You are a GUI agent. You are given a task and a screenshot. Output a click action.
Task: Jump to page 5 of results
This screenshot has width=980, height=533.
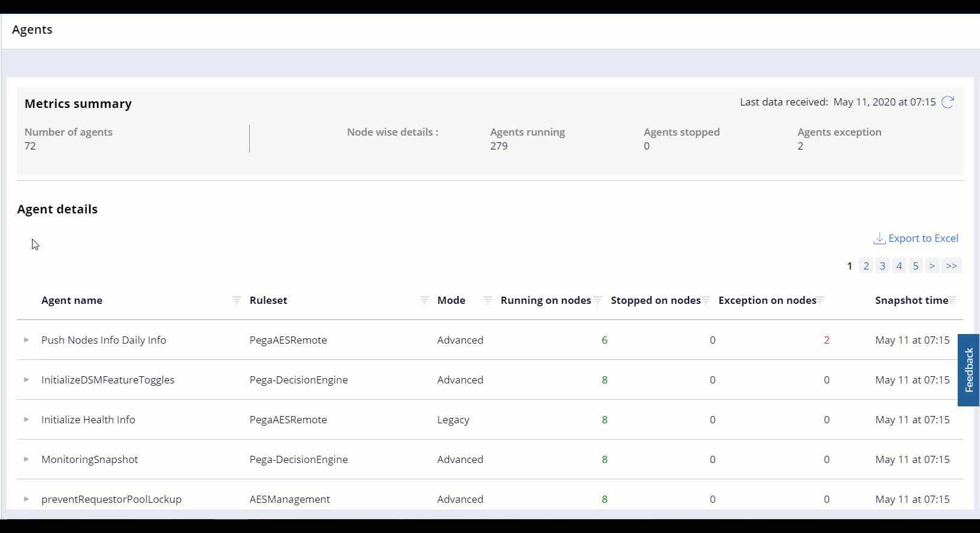(915, 266)
